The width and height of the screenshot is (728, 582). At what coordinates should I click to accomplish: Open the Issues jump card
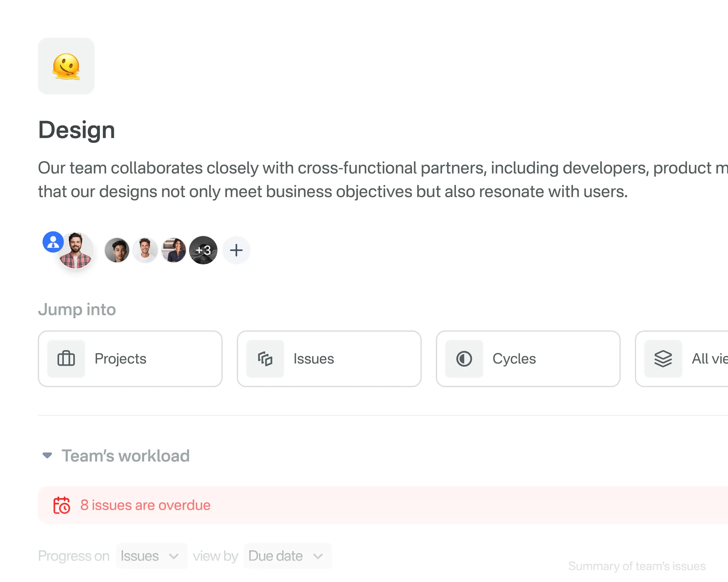click(x=329, y=359)
